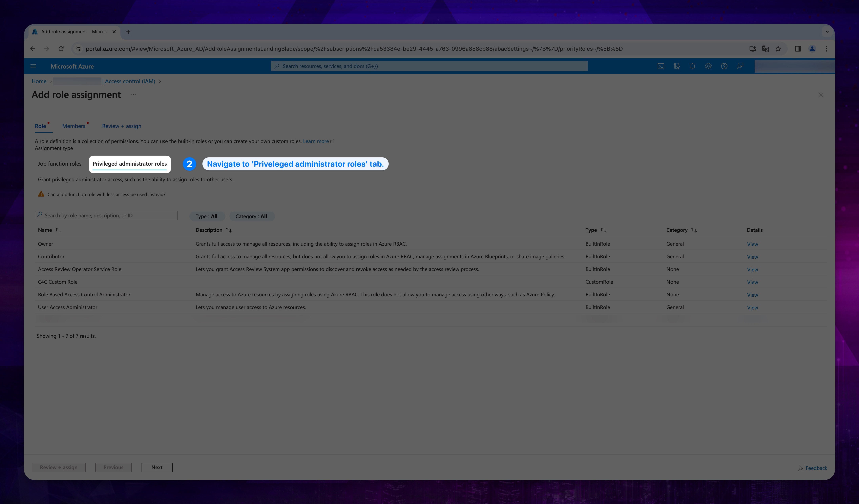Open the Azure portal settings gear

(x=708, y=66)
